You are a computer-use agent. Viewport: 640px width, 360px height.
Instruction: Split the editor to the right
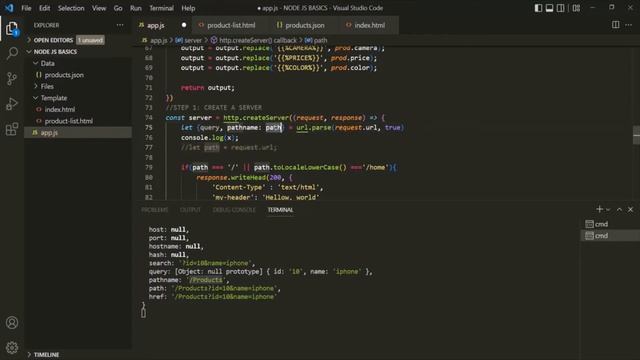616,25
